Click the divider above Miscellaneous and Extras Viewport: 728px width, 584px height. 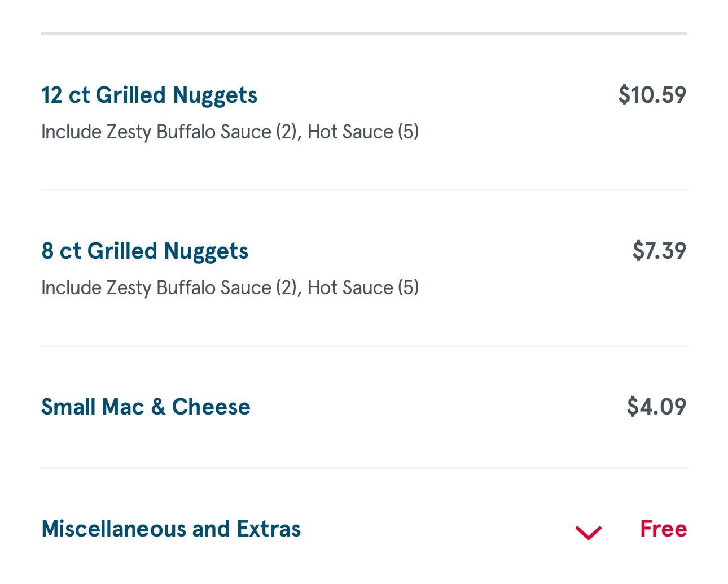pyautogui.click(x=364, y=468)
